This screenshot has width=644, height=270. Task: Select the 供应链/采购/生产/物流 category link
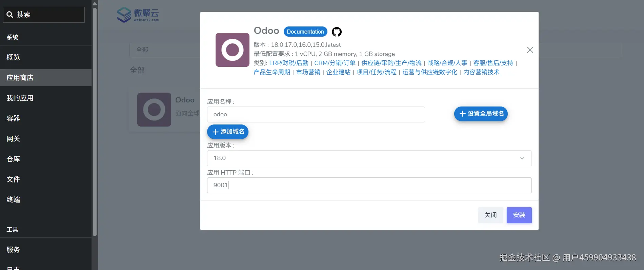[x=391, y=63]
